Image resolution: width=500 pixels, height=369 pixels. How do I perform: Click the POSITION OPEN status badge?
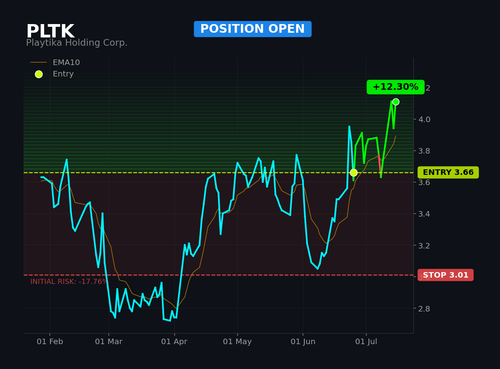(253, 29)
